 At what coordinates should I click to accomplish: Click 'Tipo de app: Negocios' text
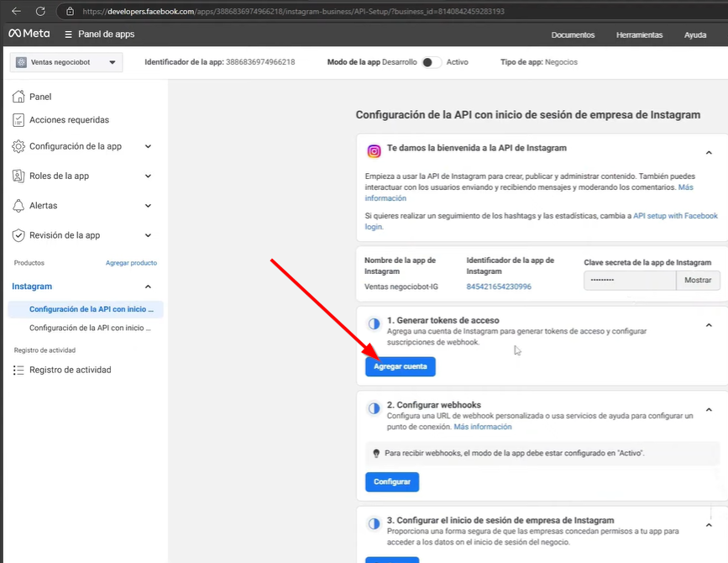pos(539,62)
